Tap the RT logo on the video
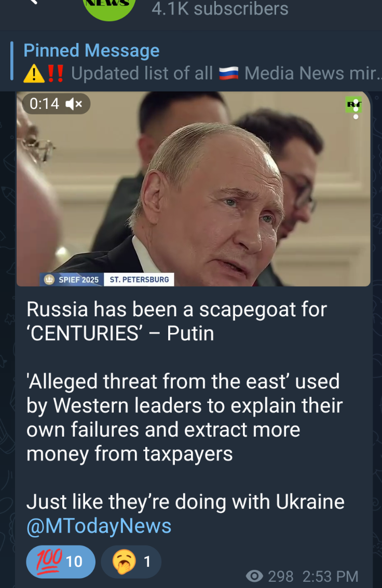Screen dimensions: 382x588 coord(353,105)
